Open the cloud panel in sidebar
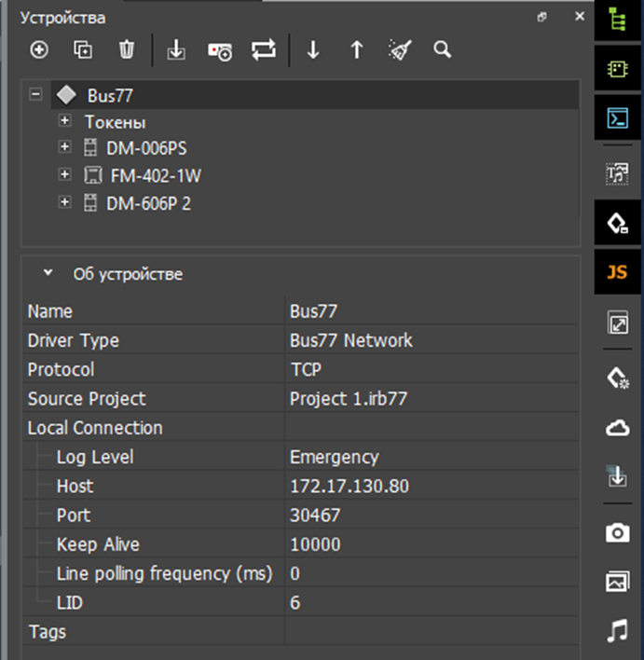Screen dimensions: 644x660 617,427
